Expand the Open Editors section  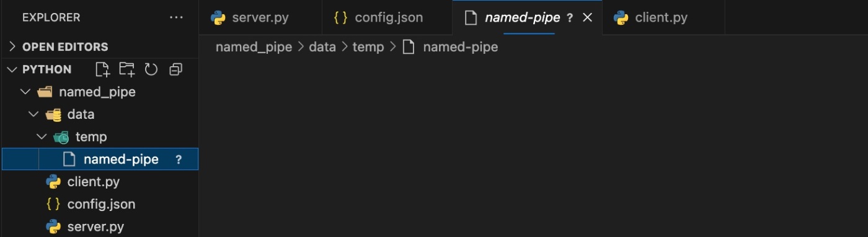click(x=12, y=46)
